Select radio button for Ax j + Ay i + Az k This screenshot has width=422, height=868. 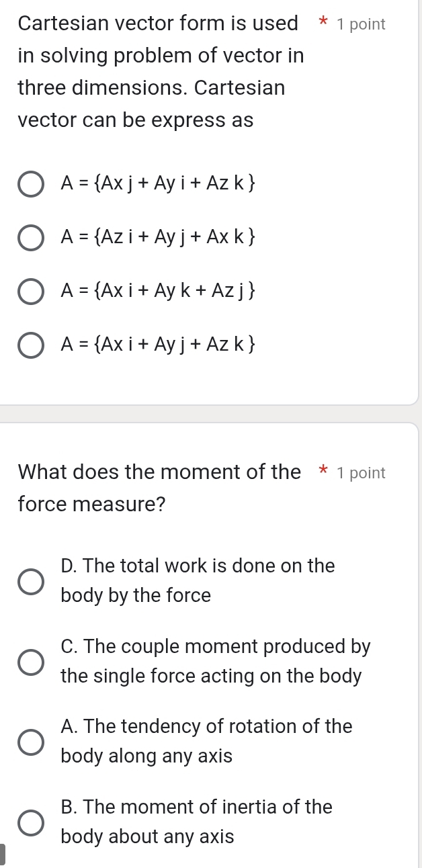click(30, 184)
